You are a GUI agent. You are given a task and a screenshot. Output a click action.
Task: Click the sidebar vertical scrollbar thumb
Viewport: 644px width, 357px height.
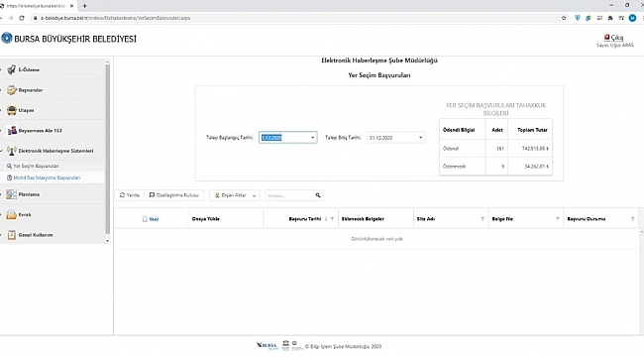[x=108, y=149]
